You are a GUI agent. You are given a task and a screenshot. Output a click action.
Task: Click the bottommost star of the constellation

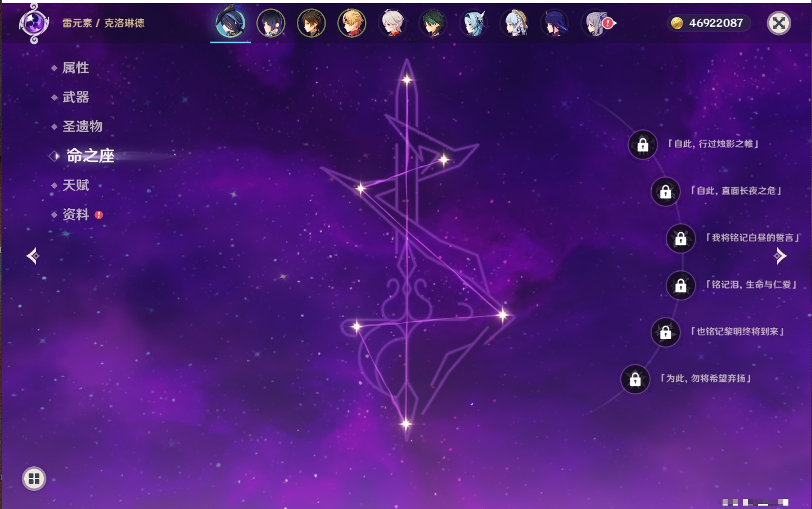(x=405, y=424)
